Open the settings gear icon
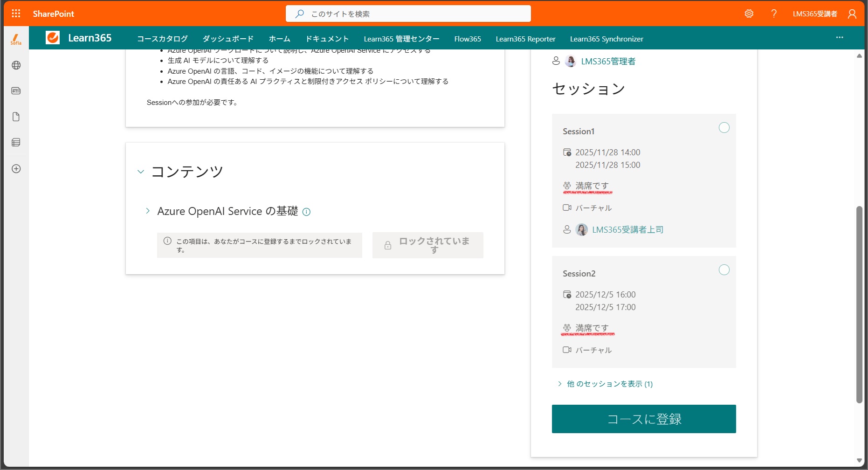 tap(749, 14)
